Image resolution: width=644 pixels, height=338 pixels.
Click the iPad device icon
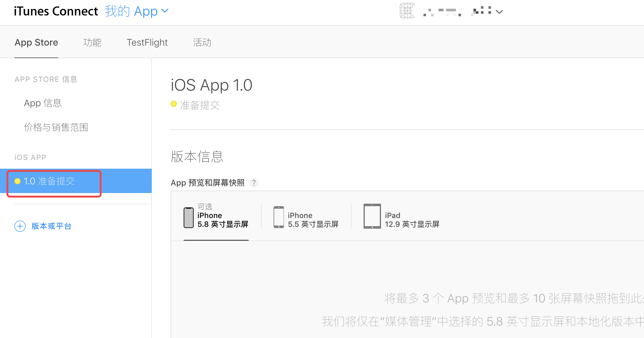pos(372,216)
